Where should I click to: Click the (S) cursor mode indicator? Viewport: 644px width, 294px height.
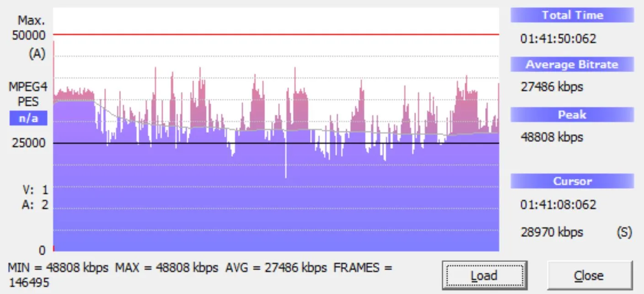[x=624, y=232]
